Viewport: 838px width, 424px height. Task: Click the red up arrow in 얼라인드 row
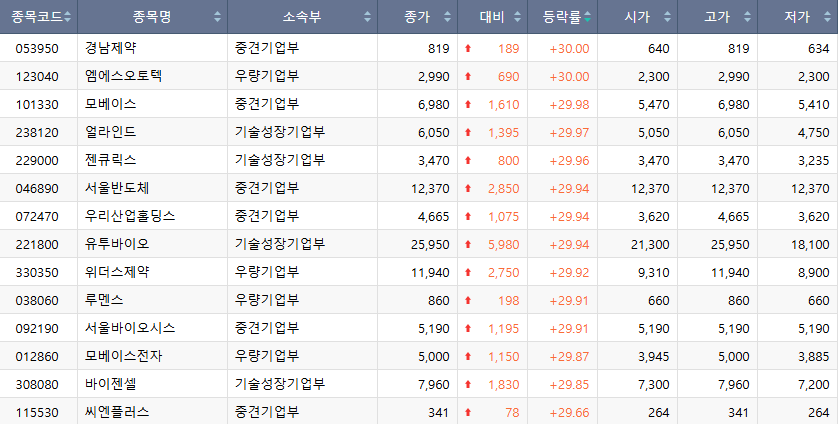[x=468, y=132]
